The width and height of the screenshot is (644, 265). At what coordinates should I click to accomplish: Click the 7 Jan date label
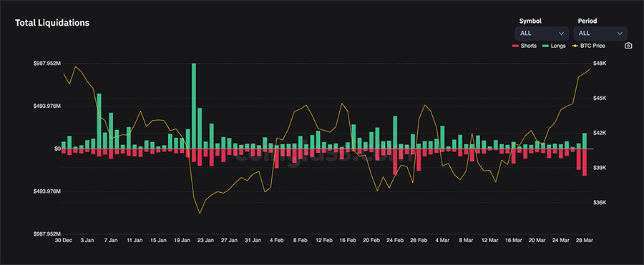click(x=112, y=241)
